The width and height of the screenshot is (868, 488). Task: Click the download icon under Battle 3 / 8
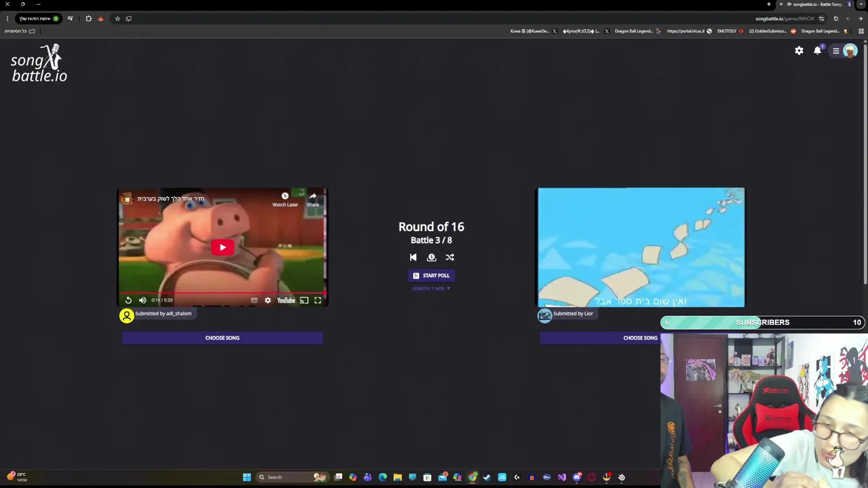click(x=431, y=258)
